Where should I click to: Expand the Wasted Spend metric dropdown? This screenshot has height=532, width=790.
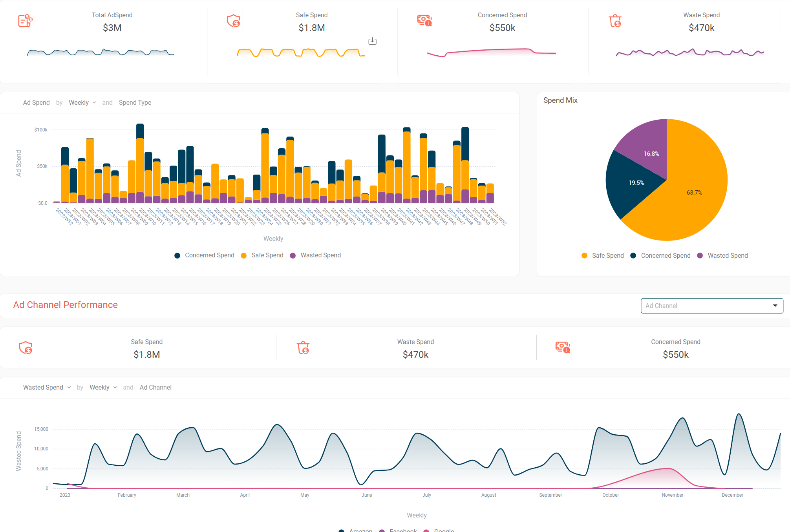tap(47, 387)
